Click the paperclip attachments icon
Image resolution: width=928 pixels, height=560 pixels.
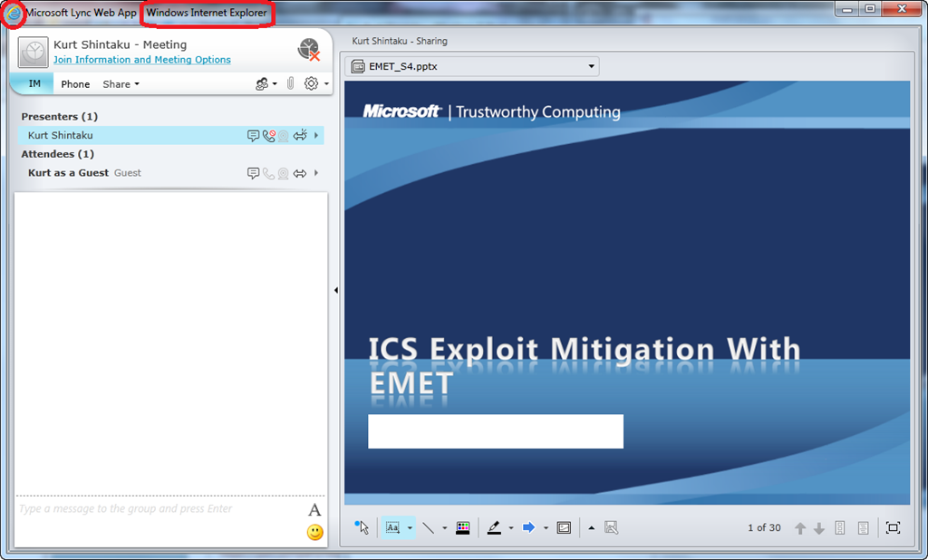290,83
